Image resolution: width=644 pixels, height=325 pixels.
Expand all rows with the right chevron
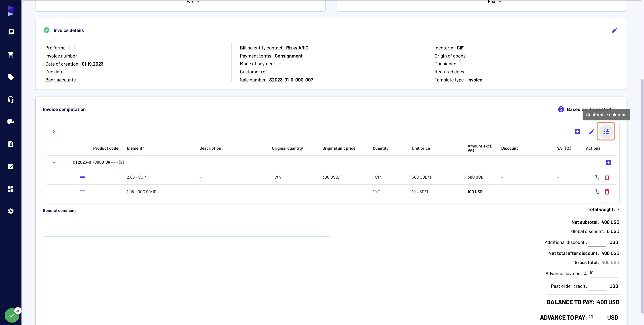53,132
